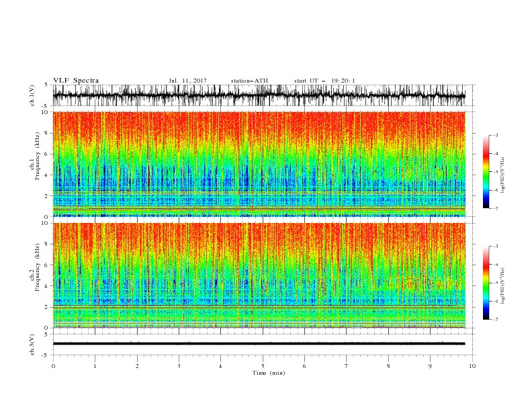Click time axis tick label "5" minutes

click(263, 366)
